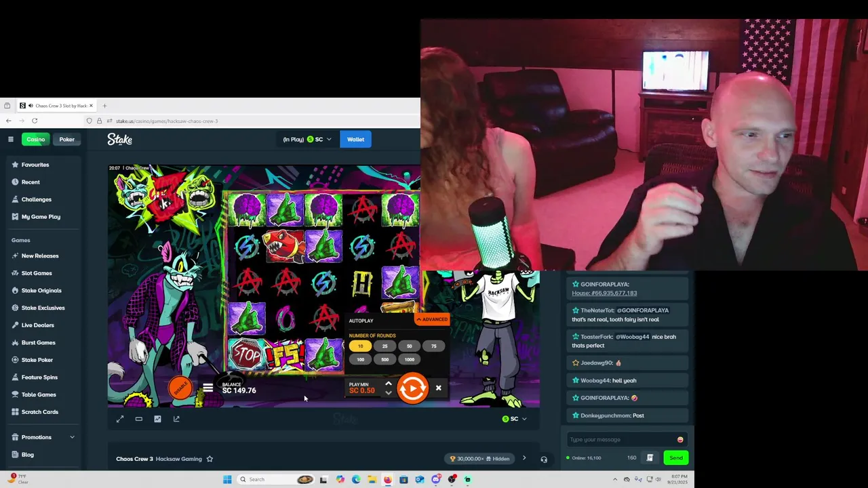Open a new browser tab

click(x=104, y=106)
